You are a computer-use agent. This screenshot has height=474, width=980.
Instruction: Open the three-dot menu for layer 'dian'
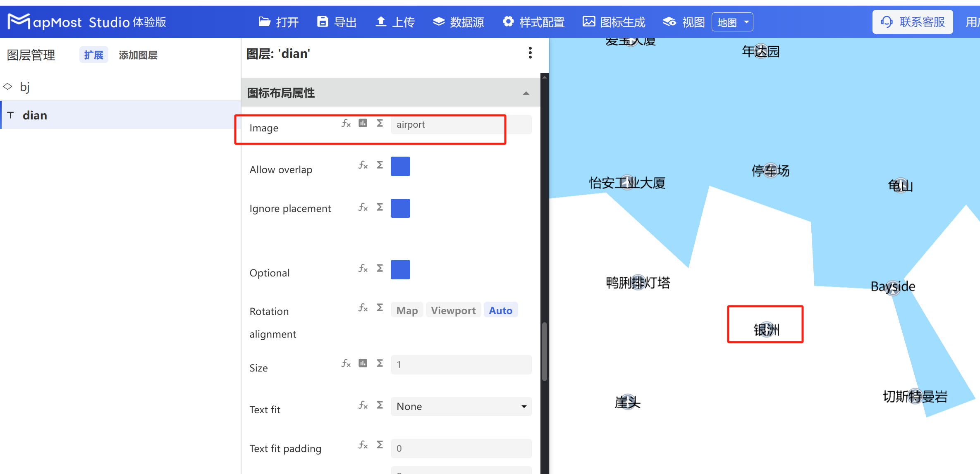click(x=530, y=53)
